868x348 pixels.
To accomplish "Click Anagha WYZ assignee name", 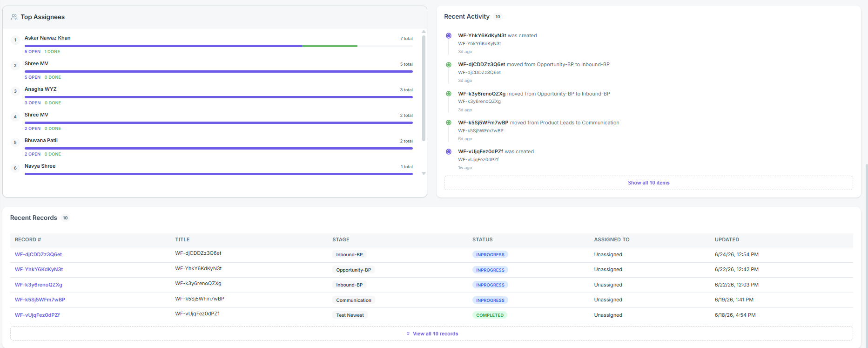I will coord(40,89).
